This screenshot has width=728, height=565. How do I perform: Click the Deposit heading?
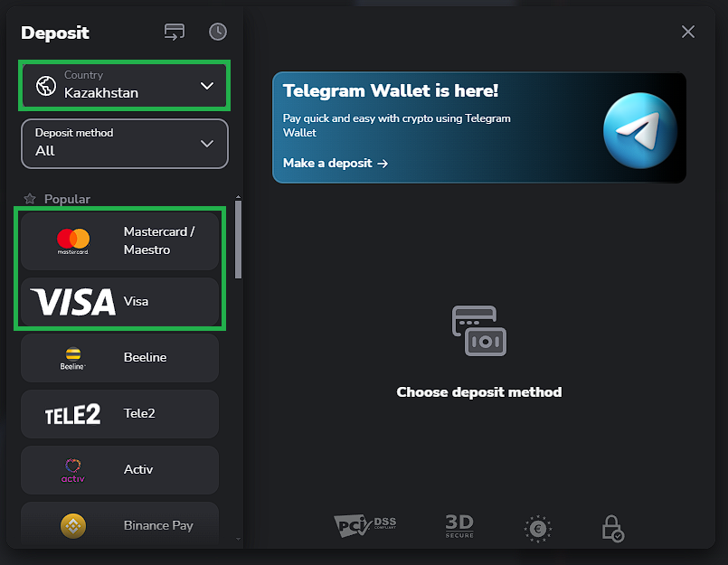point(55,33)
